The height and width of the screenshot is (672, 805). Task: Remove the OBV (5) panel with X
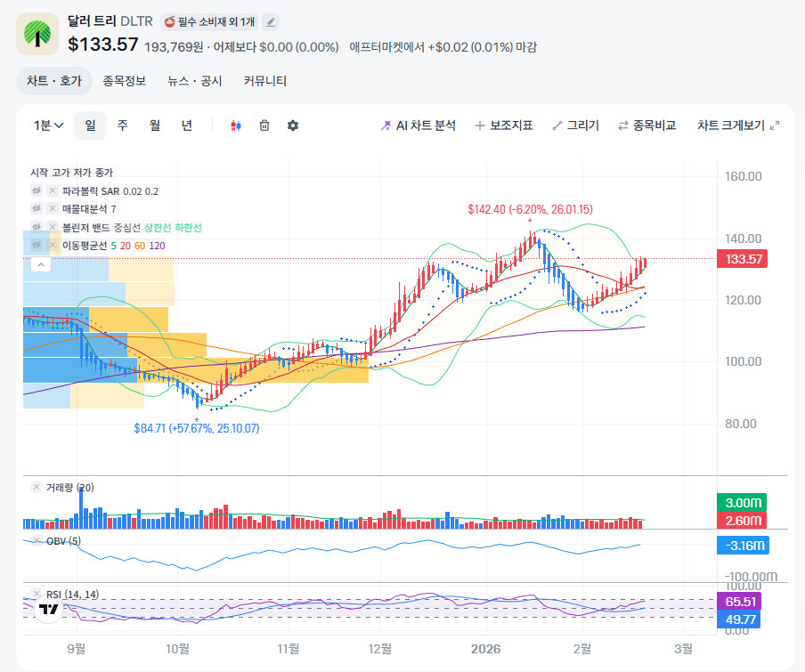(37, 540)
